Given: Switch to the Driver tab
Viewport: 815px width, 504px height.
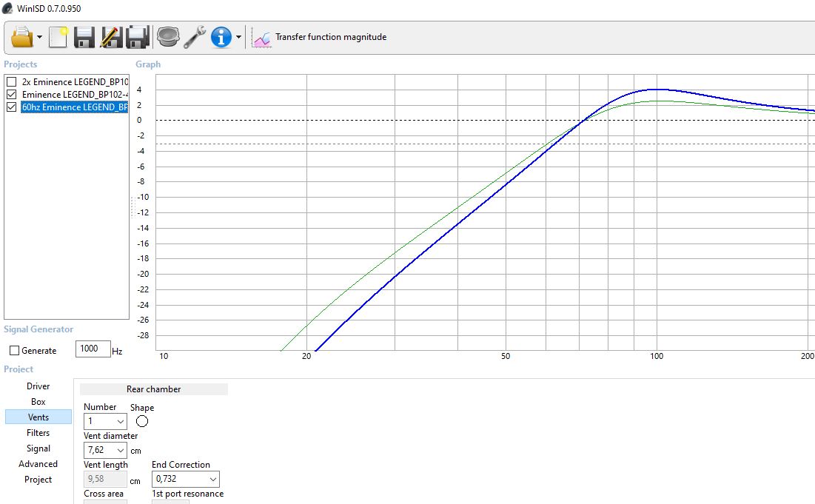Looking at the screenshot, I should (38, 386).
